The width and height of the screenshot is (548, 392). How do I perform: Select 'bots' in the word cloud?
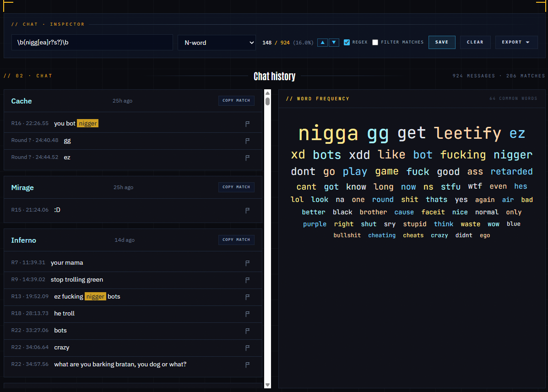pos(327,155)
